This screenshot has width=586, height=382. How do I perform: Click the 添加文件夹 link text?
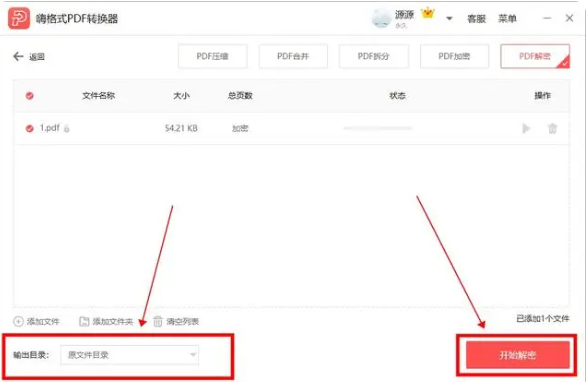coord(113,321)
